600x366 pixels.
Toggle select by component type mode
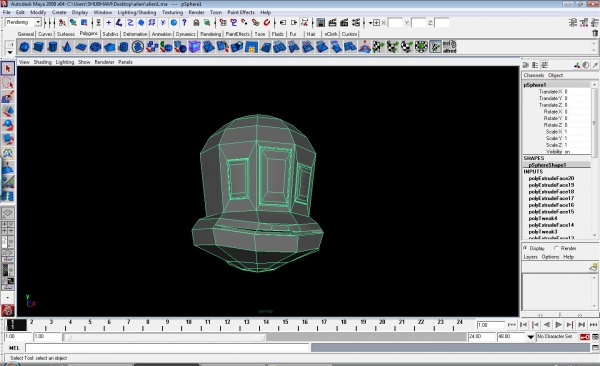click(x=84, y=23)
